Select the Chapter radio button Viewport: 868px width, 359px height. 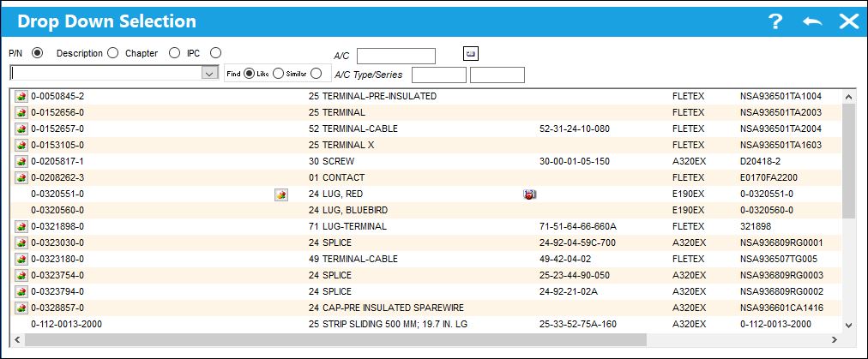point(174,53)
